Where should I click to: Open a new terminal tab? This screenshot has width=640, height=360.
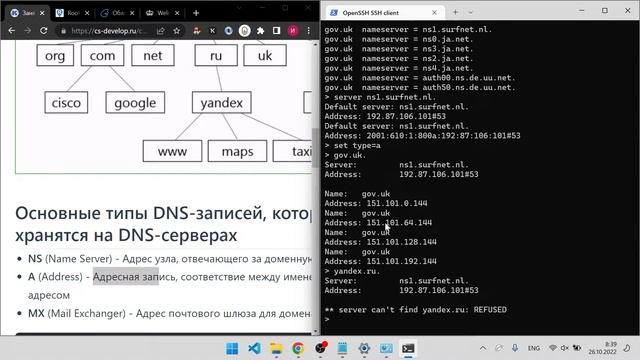[x=455, y=12]
